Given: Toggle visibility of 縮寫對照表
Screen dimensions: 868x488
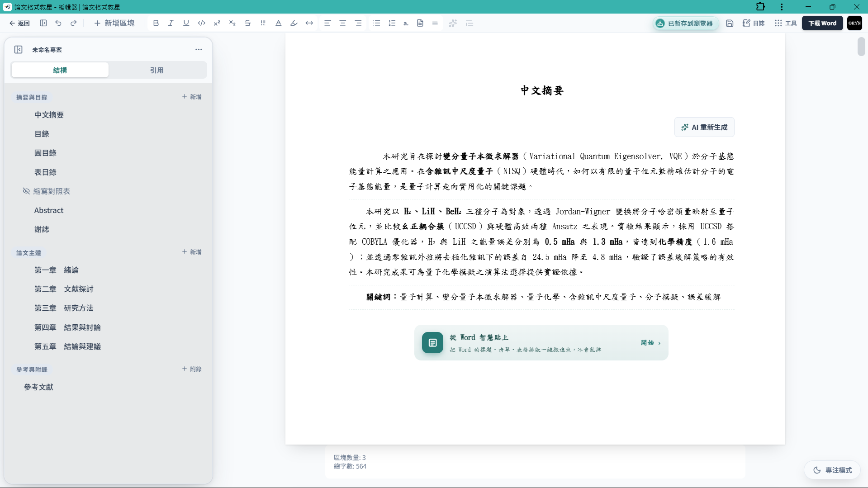Looking at the screenshot, I should (x=26, y=191).
